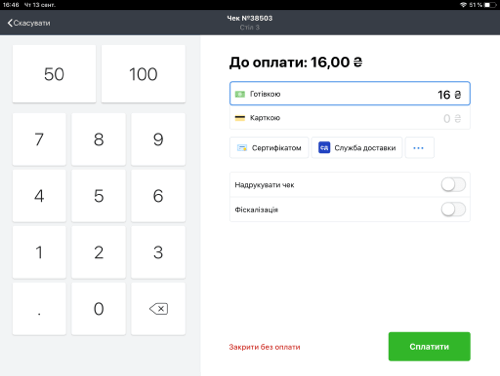Tap keypad digit 0

(99, 309)
